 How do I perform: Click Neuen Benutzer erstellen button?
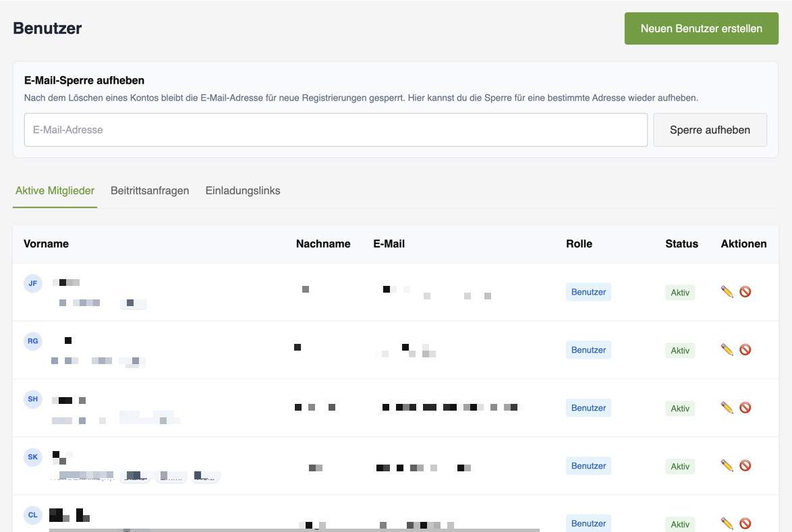pos(702,28)
